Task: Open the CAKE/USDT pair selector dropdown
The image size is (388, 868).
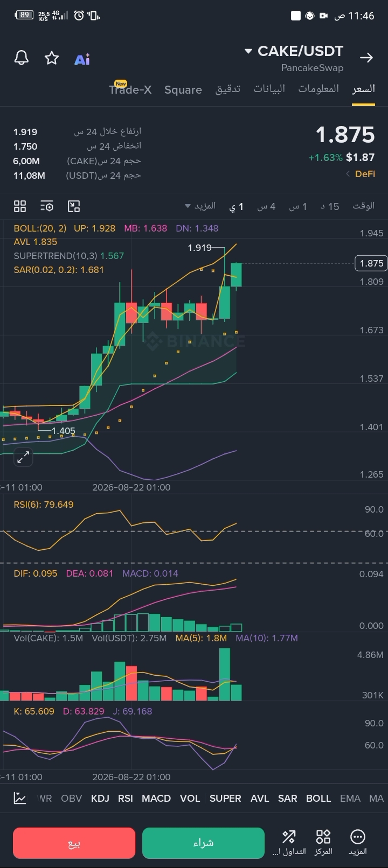Action: 294,51
